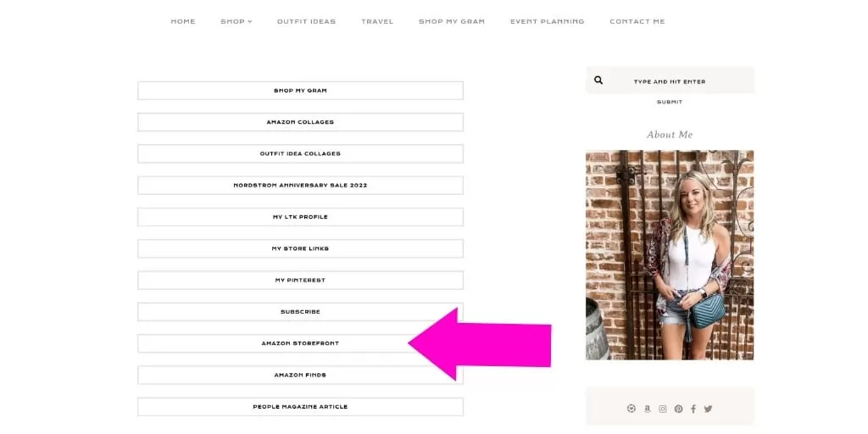Select Contact Me in the navigation
Screen dimensions: 868x434
[637, 21]
